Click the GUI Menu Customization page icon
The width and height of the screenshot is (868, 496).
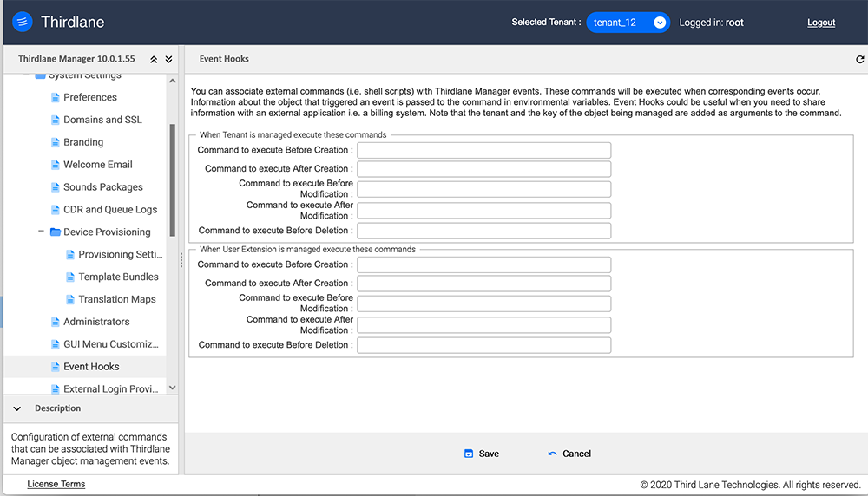point(55,344)
